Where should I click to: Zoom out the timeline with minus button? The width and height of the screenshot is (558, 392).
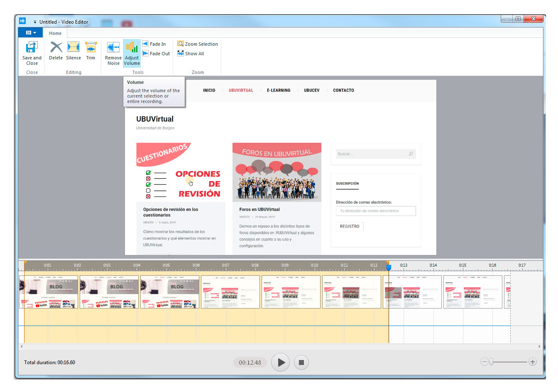click(x=484, y=362)
